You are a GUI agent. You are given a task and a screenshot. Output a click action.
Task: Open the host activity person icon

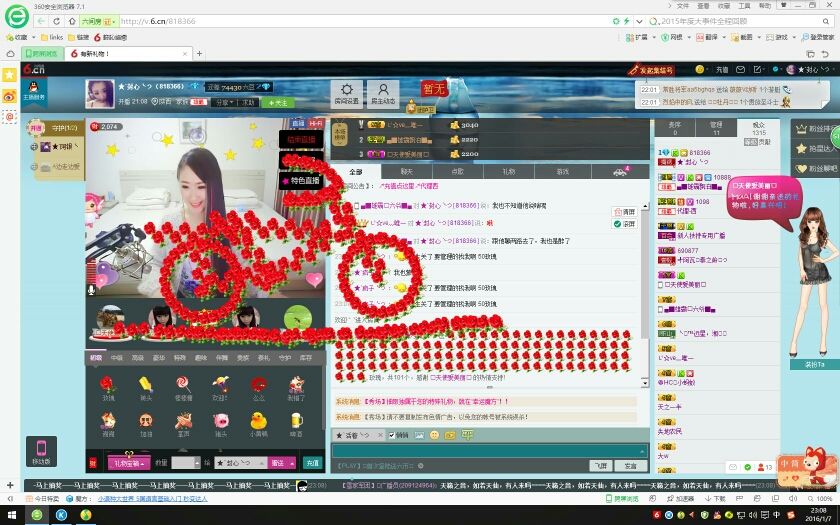pos(383,94)
